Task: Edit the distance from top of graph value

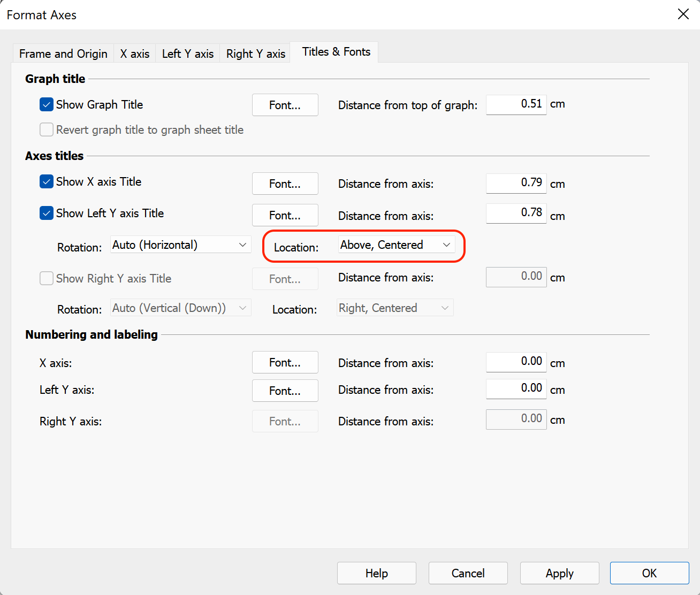Action: (515, 104)
